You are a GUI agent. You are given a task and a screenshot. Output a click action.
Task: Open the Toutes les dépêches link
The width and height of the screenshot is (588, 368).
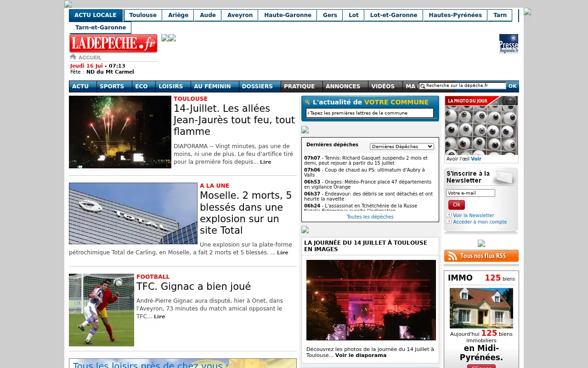tap(370, 217)
